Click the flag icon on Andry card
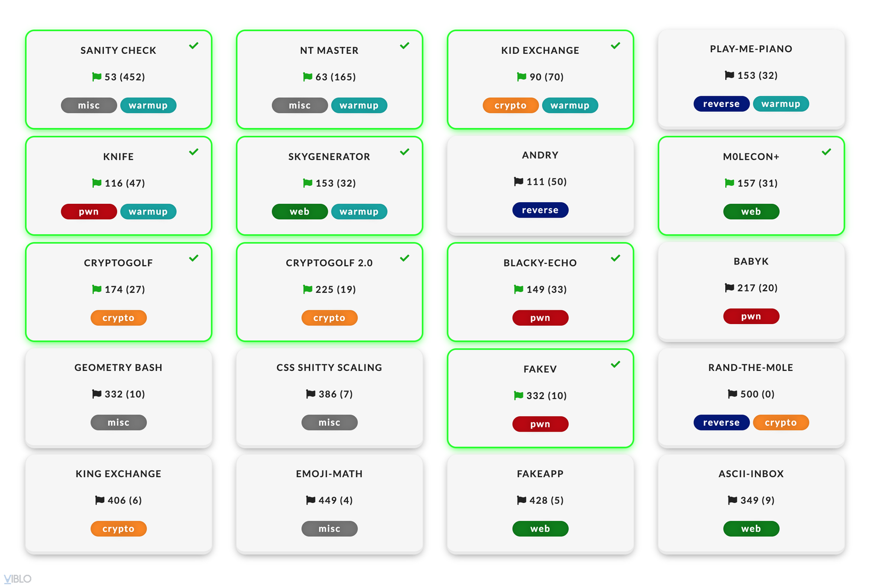Viewport: 878px width, 588px height. point(519,182)
